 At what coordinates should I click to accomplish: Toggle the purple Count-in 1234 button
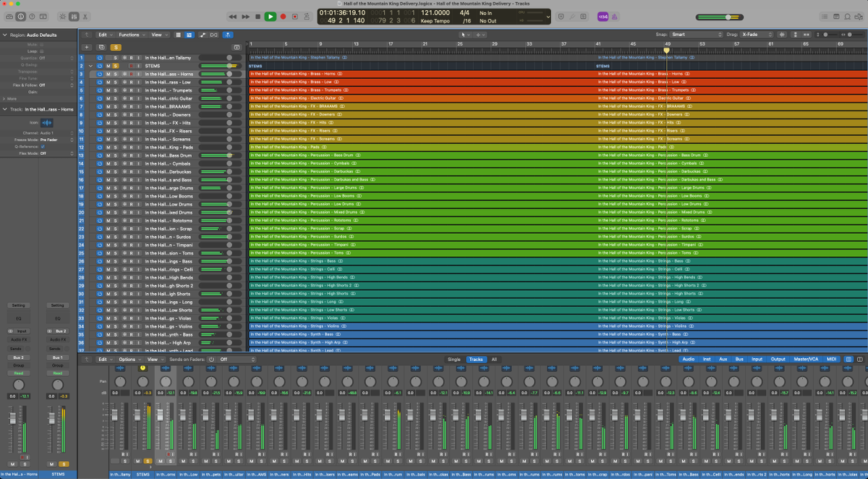pyautogui.click(x=603, y=17)
